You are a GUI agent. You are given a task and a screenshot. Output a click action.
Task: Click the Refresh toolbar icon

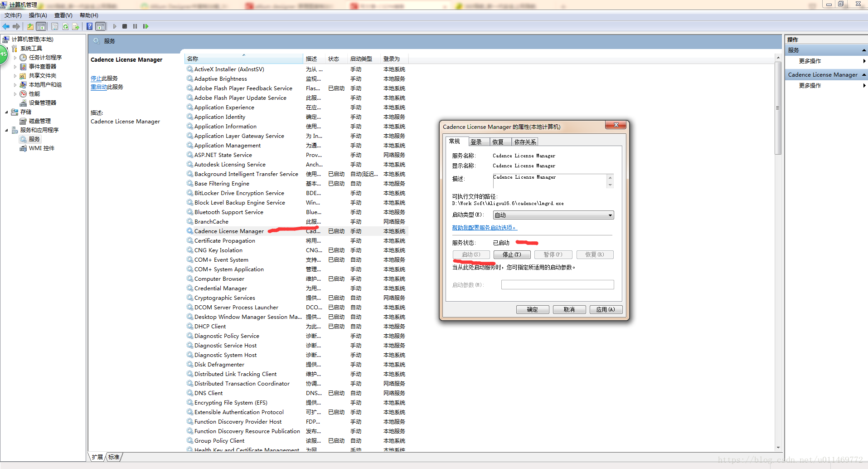click(x=65, y=26)
